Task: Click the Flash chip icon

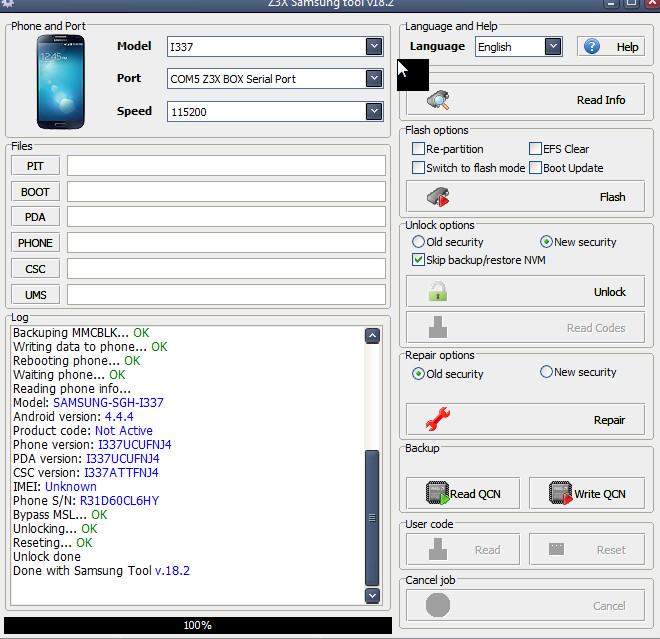Action: click(x=438, y=197)
